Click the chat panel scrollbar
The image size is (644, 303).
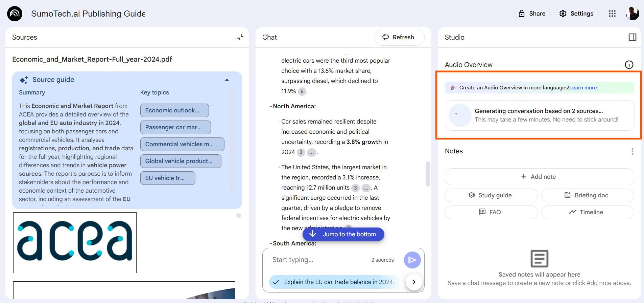[428, 174]
